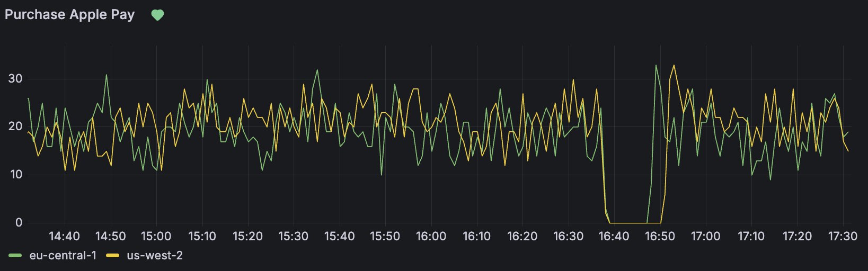Click the 16:30 time axis label
This screenshot has height=271, width=868.
tap(568, 236)
